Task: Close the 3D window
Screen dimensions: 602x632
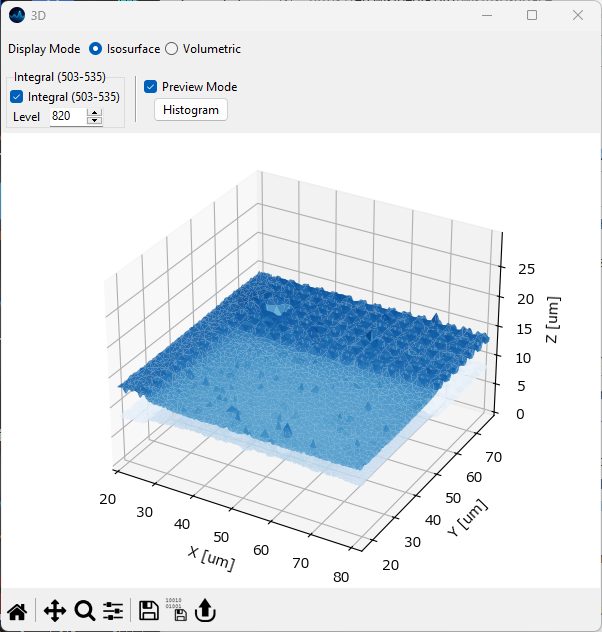Action: point(578,15)
